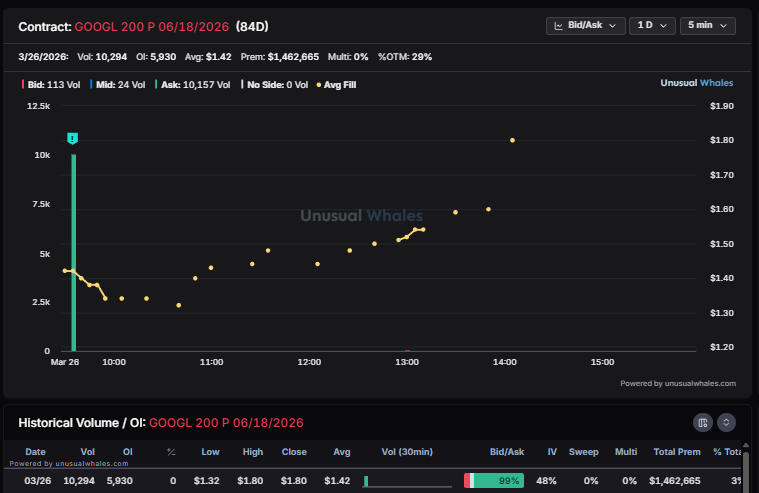Click the alert flag marker above volume bar
759x493 pixels.
(73, 137)
